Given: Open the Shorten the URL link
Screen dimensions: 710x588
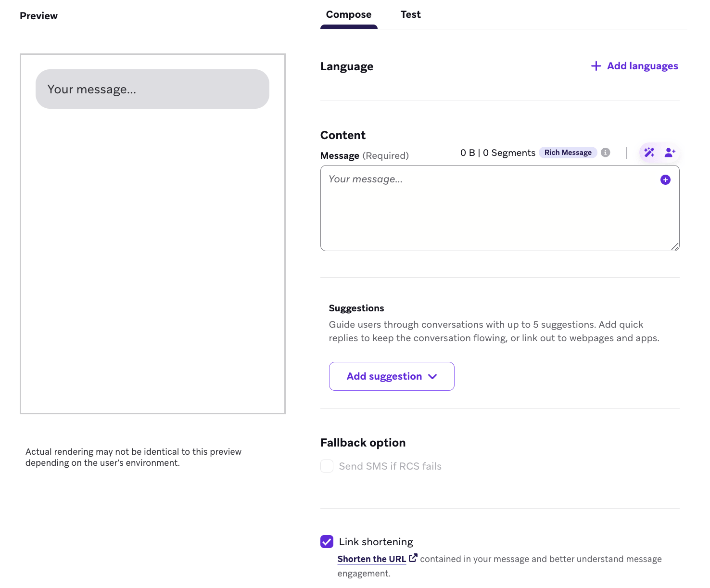Looking at the screenshot, I should tap(371, 558).
